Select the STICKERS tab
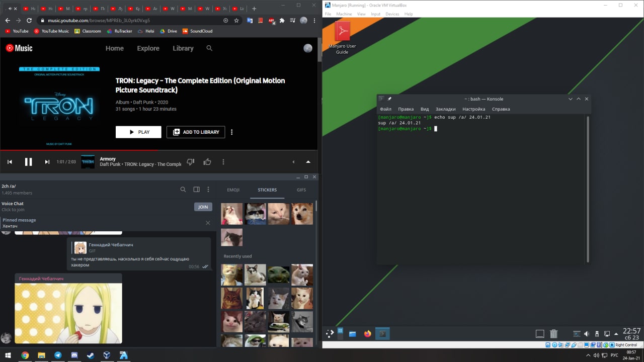 (267, 190)
